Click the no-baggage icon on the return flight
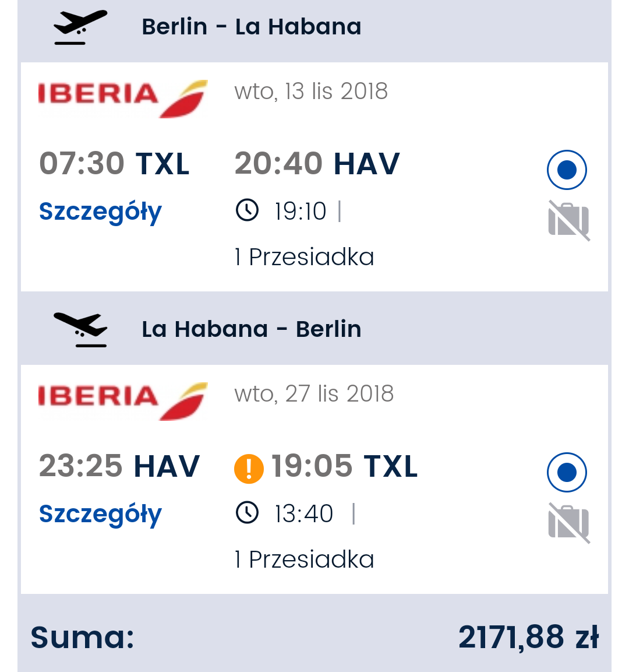The height and width of the screenshot is (672, 629). point(569,523)
